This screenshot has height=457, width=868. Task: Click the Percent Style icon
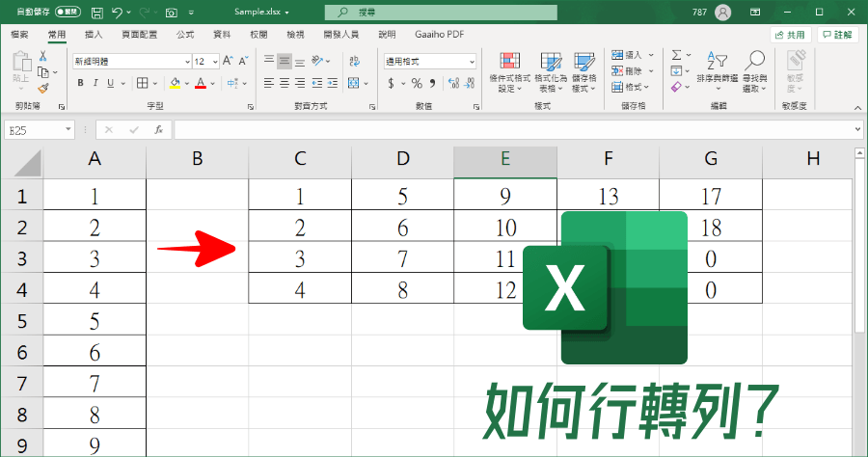coord(417,84)
